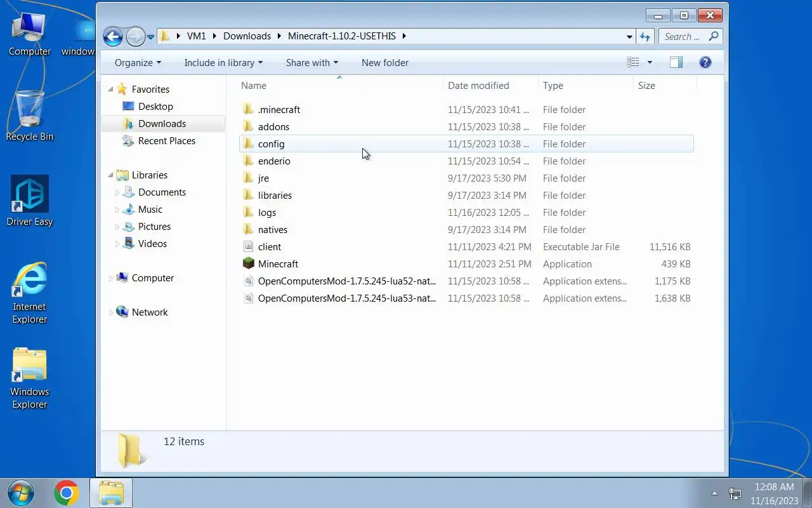Click the Internet Explorer desktop shortcut
812x508 pixels.
[x=29, y=293]
